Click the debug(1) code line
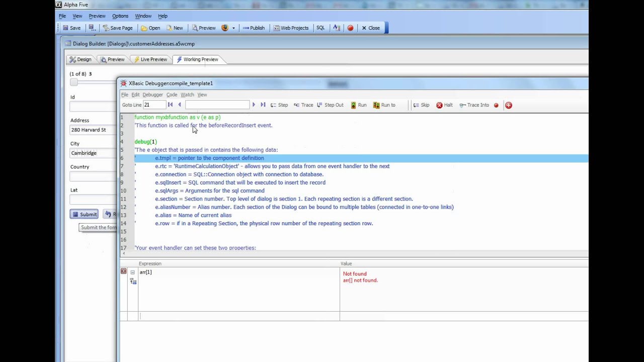 click(146, 142)
